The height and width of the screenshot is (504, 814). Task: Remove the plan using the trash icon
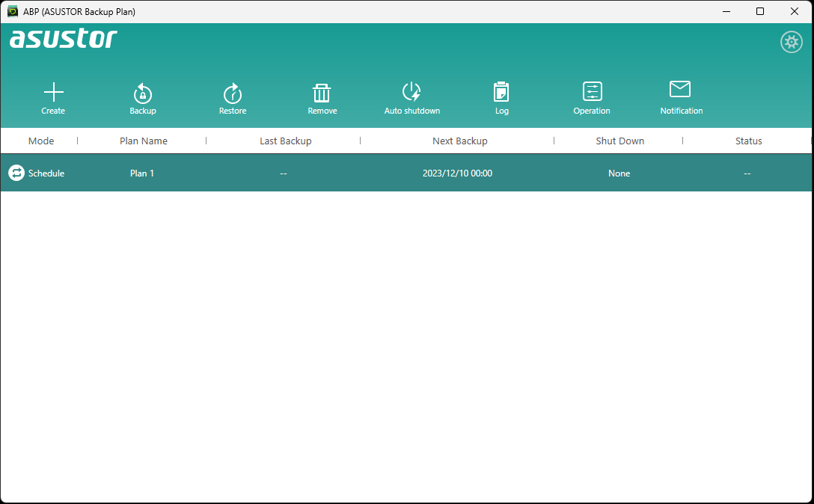click(x=322, y=93)
